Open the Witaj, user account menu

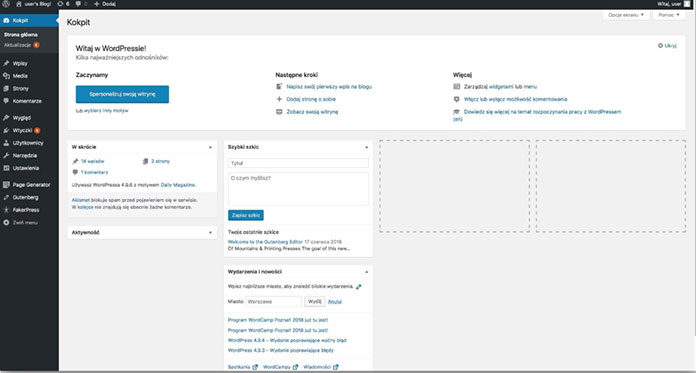tap(674, 4)
